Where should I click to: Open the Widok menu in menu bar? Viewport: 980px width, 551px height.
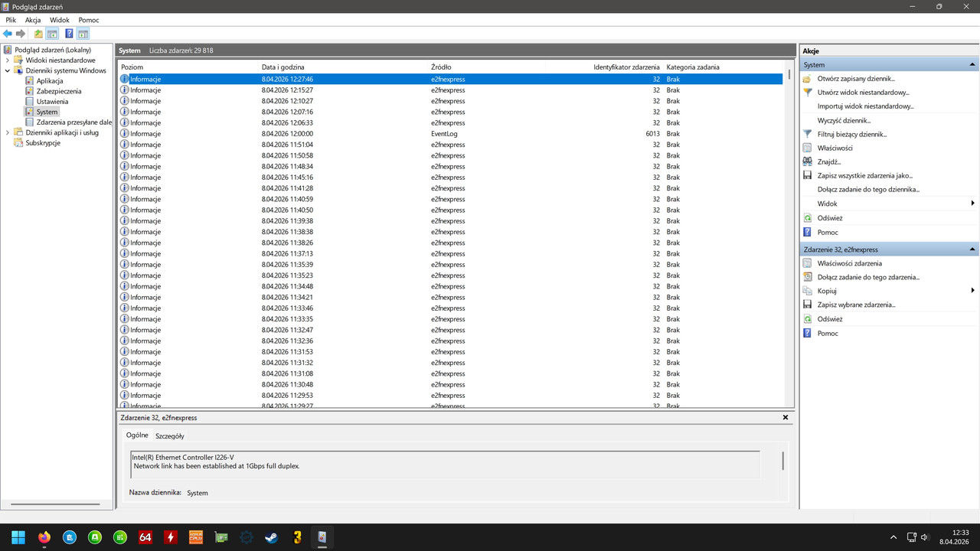point(59,20)
